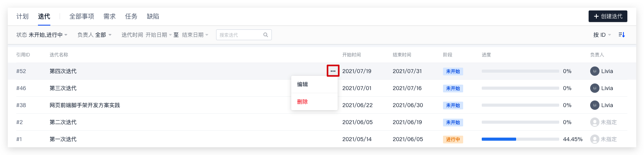Click the 未开始 tag in row #52

pos(453,71)
